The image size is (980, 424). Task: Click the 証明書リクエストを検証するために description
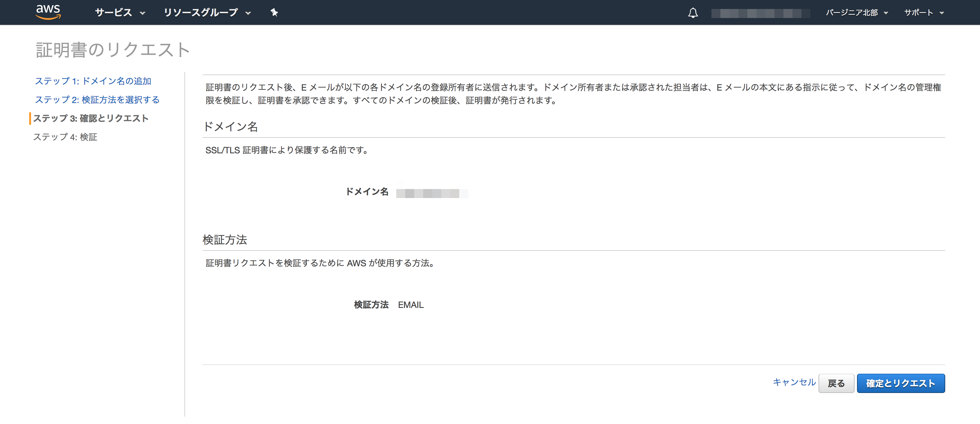point(320,263)
